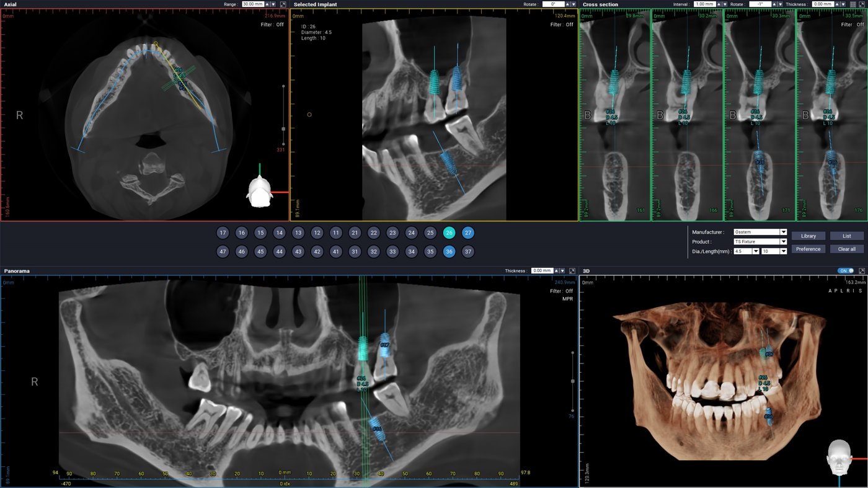Select tooth number 37
The height and width of the screenshot is (488, 868).
pyautogui.click(x=468, y=252)
